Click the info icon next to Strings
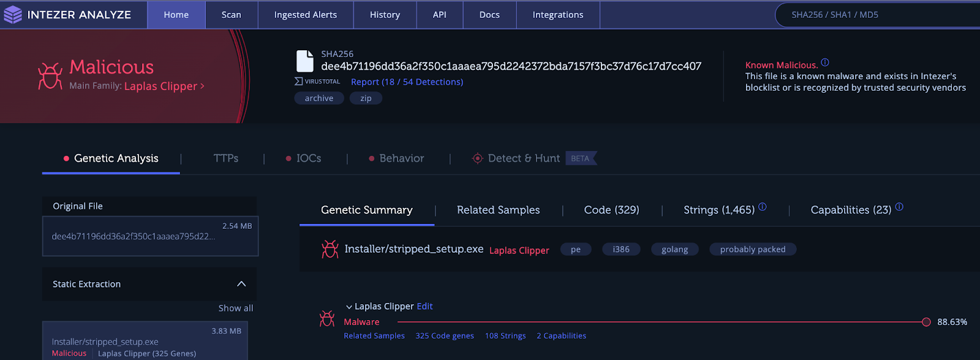 pyautogui.click(x=763, y=207)
